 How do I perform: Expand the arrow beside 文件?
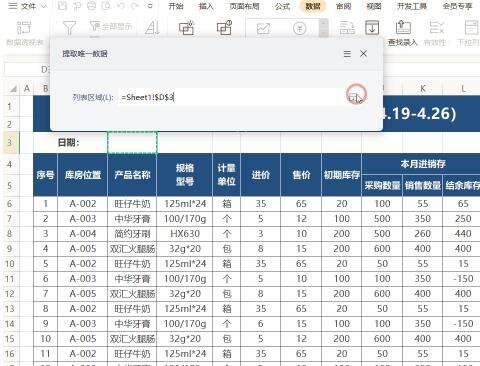click(x=45, y=6)
